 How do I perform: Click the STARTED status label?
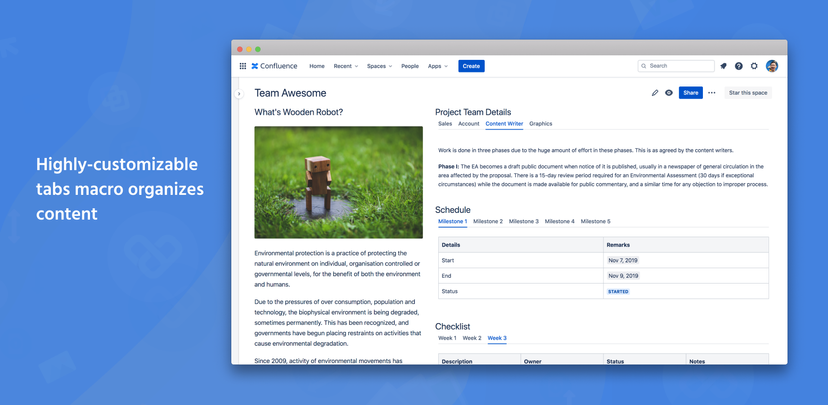(618, 291)
